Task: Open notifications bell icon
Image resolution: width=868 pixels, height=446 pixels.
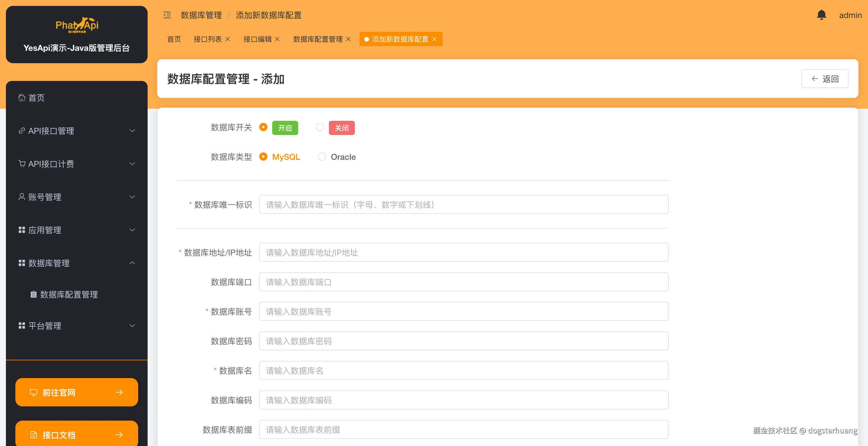Action: (x=821, y=15)
